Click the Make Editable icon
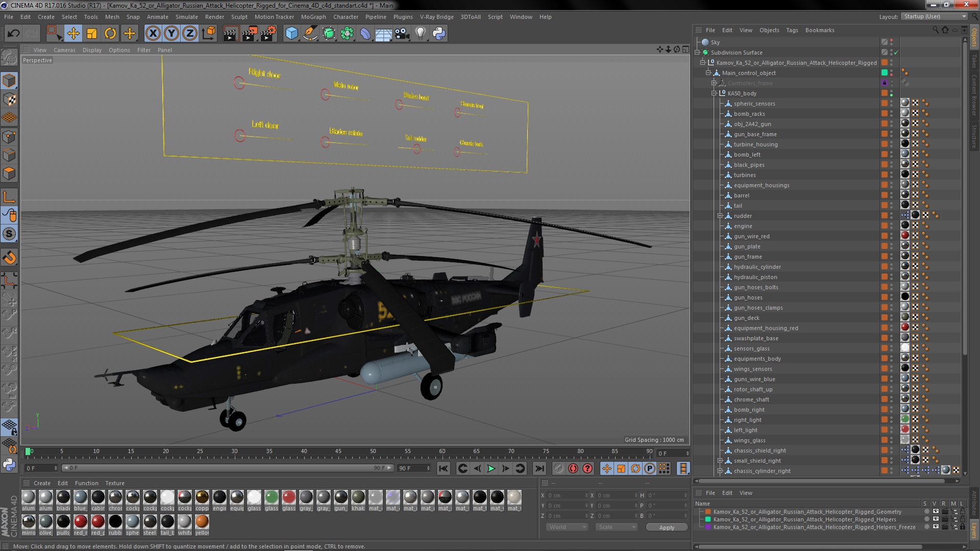Screen dimensions: 980x551 point(9,58)
